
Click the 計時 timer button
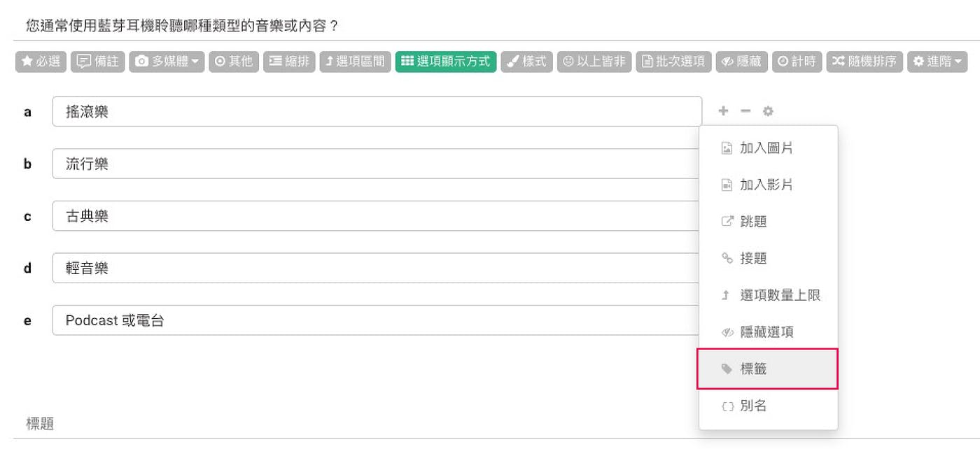797,62
